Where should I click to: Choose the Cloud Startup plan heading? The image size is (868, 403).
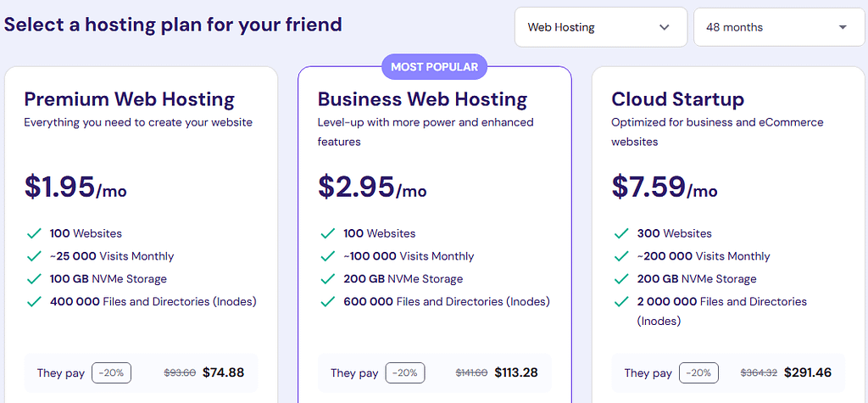click(x=677, y=99)
